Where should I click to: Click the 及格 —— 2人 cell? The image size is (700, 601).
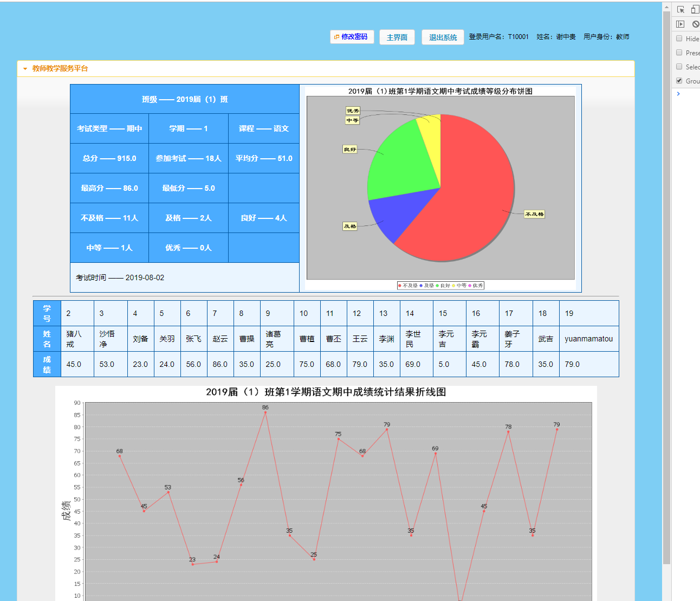pos(189,218)
